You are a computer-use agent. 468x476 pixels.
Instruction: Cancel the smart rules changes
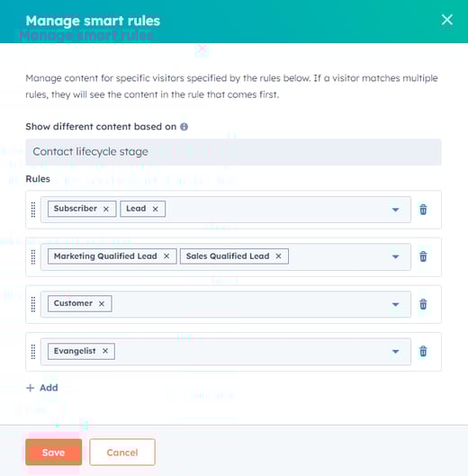click(x=122, y=452)
